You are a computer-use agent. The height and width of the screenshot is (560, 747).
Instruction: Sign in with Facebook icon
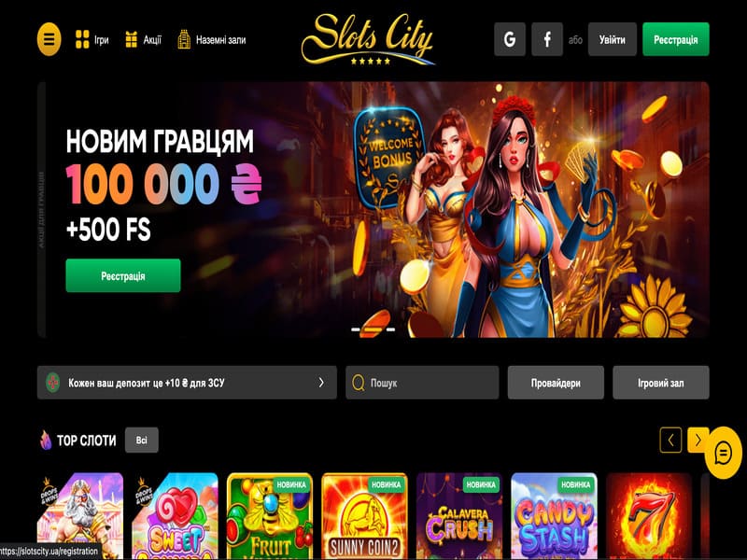[547, 39]
